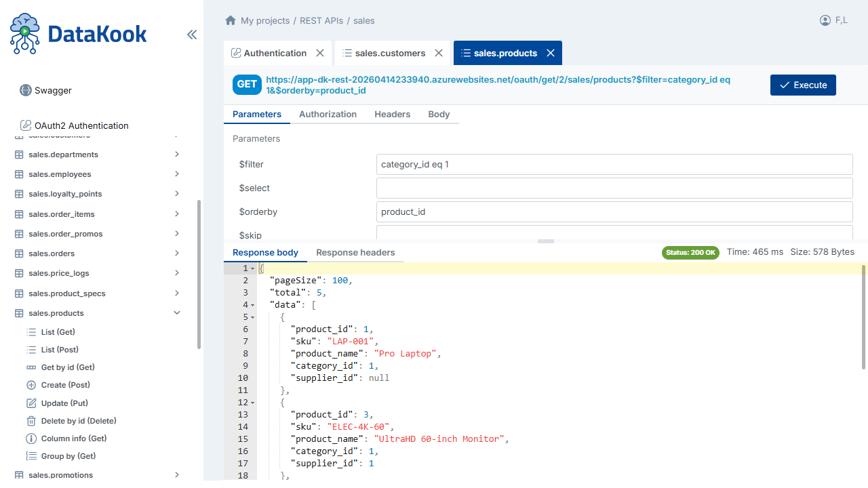Image resolution: width=868 pixels, height=488 pixels.
Task: Expand sales.order_items chevron
Action: (x=177, y=214)
